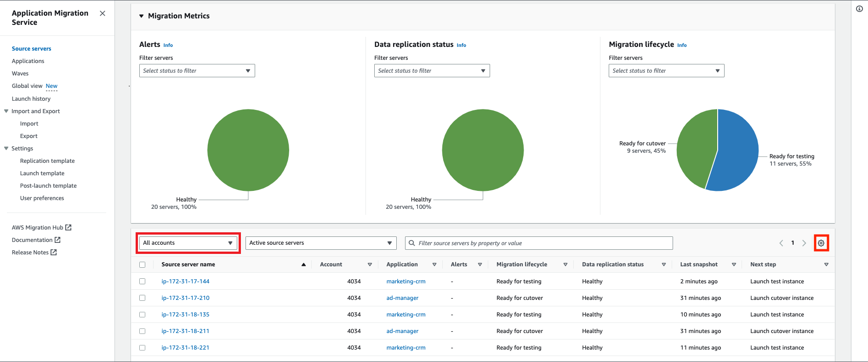Select checkbox for ip-172-31-17-144

142,281
